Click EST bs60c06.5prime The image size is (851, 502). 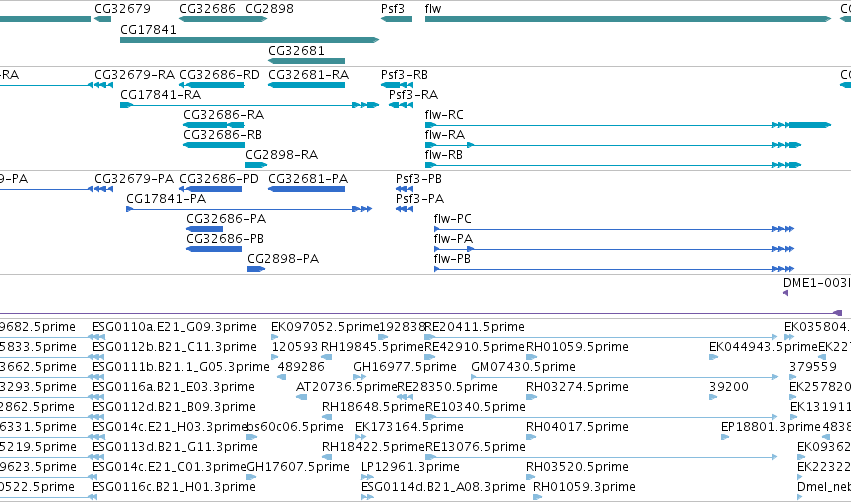pos(295,427)
